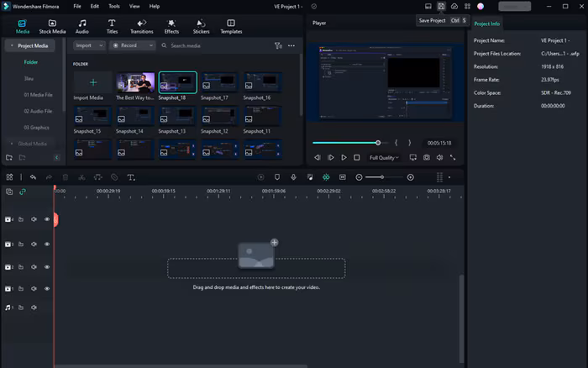Open the Tools menu

(x=114, y=6)
